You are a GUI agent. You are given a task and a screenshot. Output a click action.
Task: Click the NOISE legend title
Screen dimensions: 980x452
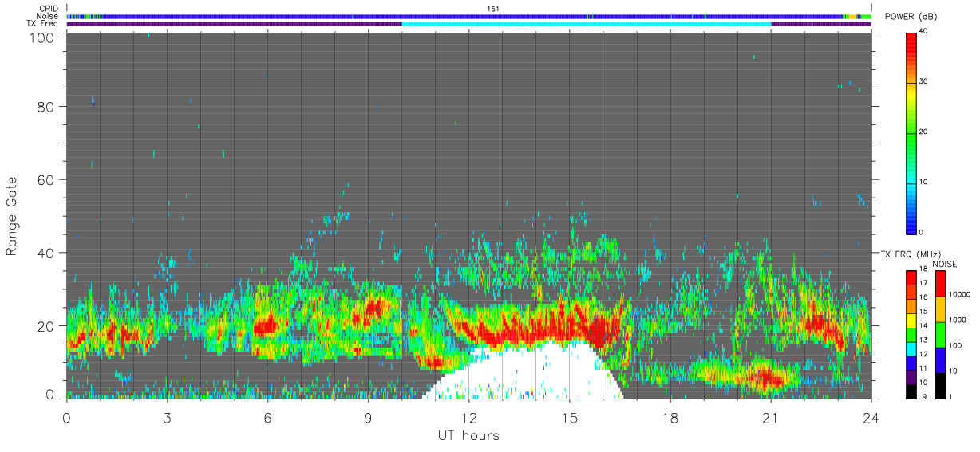(945, 264)
